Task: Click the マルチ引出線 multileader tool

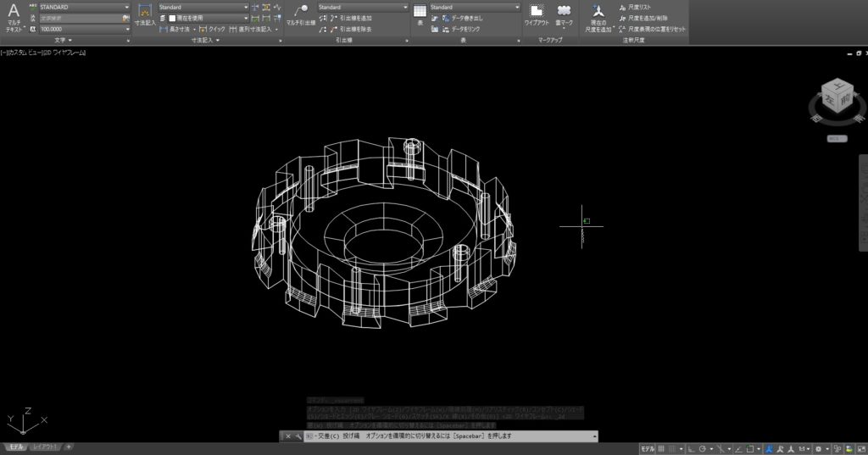Action: [x=299, y=16]
